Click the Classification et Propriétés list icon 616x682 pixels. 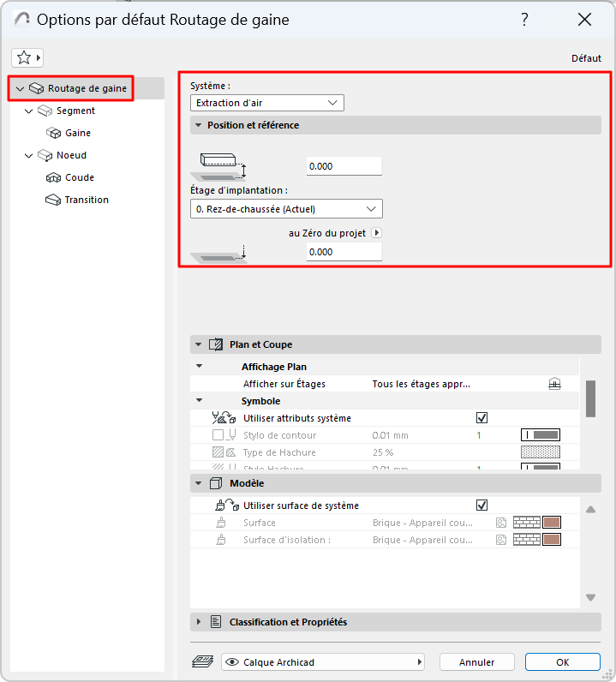[216, 622]
